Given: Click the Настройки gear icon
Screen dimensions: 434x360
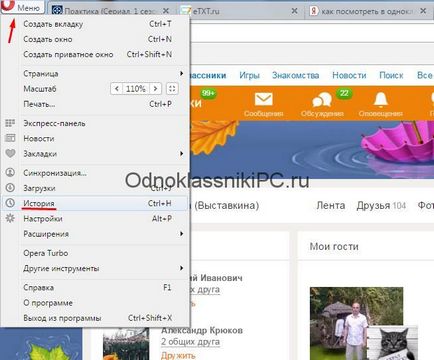Looking at the screenshot, I should pyautogui.click(x=10, y=218).
